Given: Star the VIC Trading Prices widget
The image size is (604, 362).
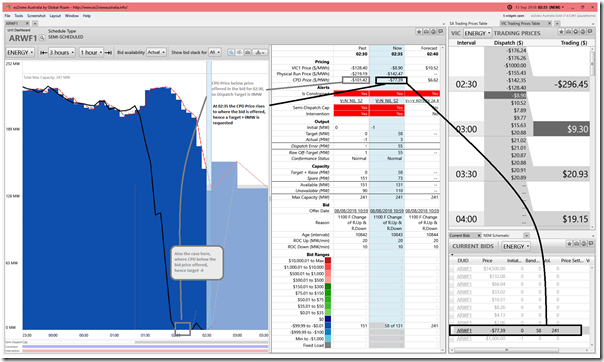Looking at the screenshot, I should coord(562,32).
